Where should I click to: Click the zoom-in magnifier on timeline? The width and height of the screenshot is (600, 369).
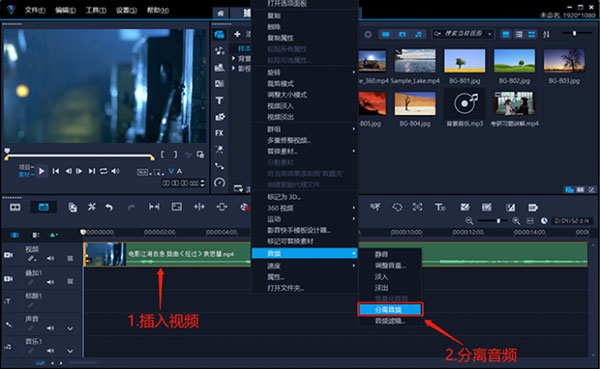pos(516,221)
